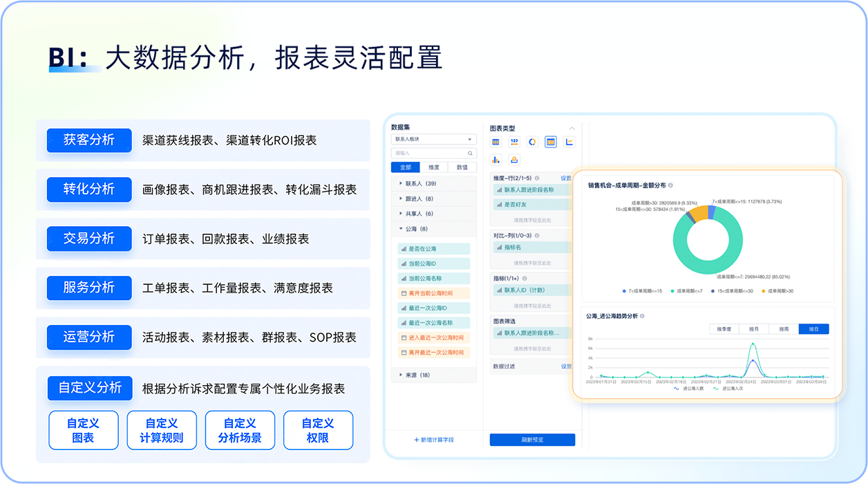This screenshot has height=484, width=868.
Task: Click the 刷新预览 button
Action: point(532,440)
